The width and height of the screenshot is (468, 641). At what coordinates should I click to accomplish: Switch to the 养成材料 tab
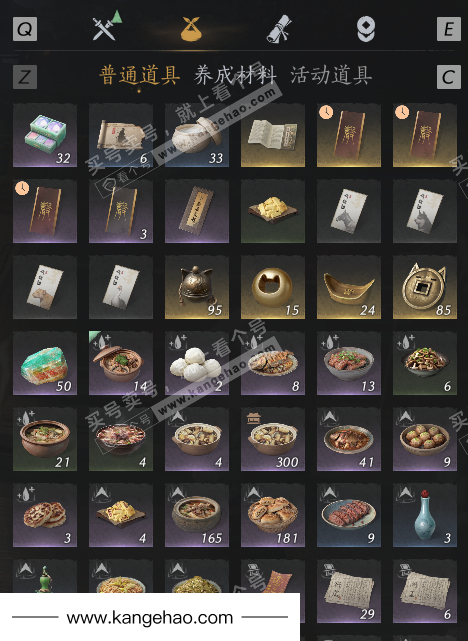tap(235, 75)
